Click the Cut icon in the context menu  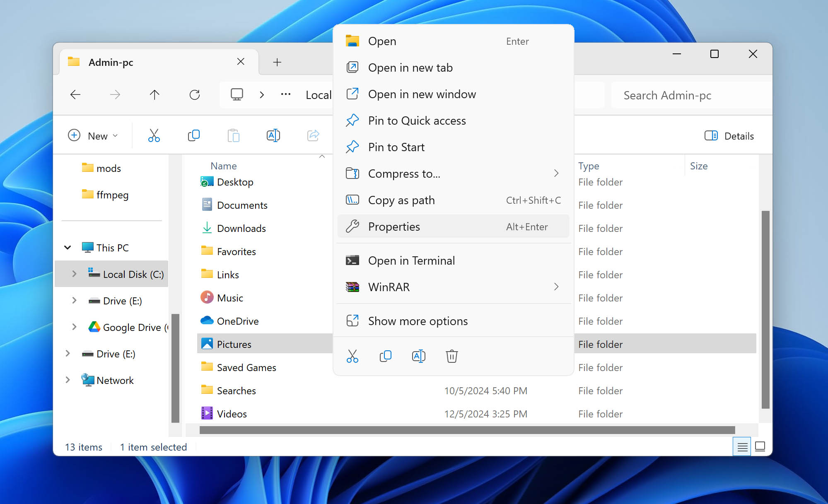[x=352, y=356]
